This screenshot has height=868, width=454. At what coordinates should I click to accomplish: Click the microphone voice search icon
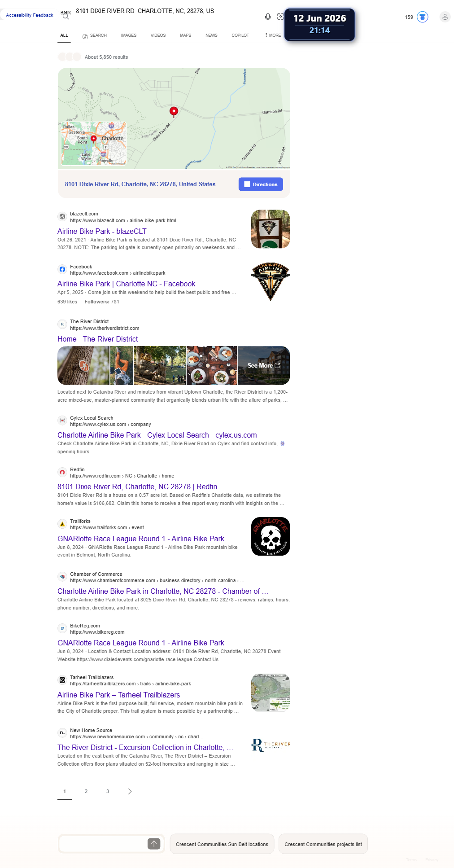267,17
